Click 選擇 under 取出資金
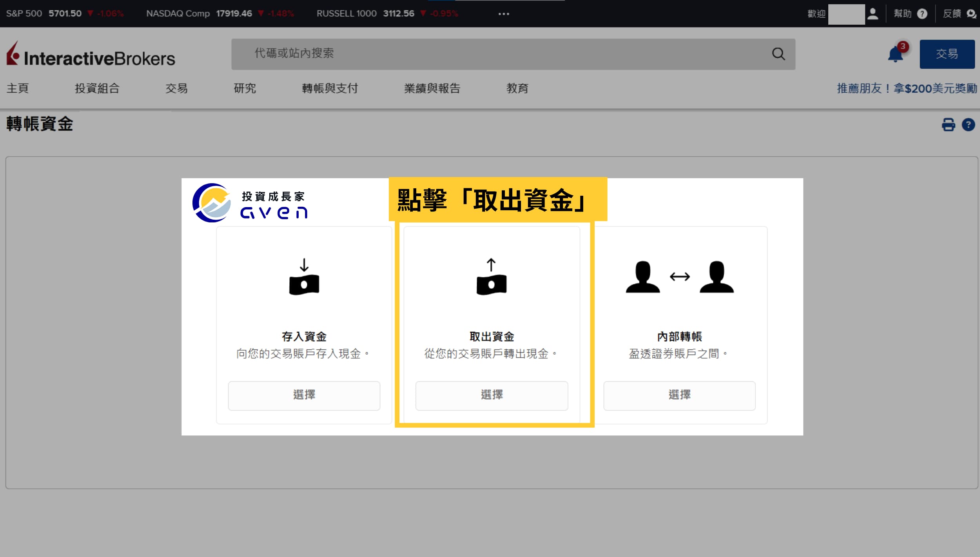The width and height of the screenshot is (980, 557). (492, 395)
